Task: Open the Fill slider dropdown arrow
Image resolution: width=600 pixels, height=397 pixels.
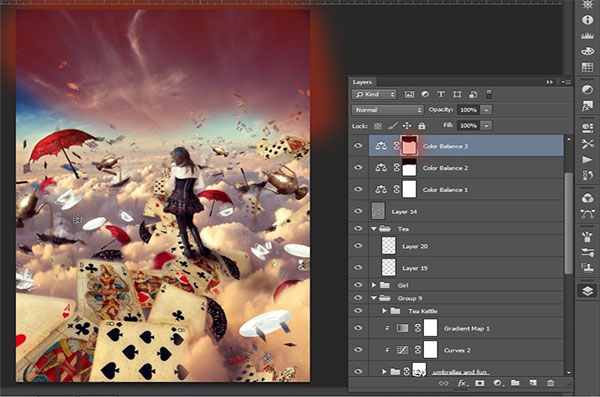Action: coord(486,126)
